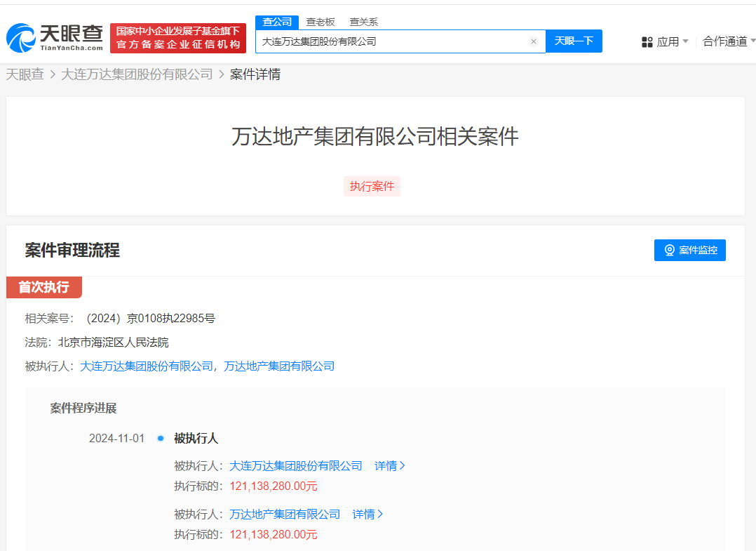Click the 执行案件 tag
This screenshot has width=756, height=551.
372,187
